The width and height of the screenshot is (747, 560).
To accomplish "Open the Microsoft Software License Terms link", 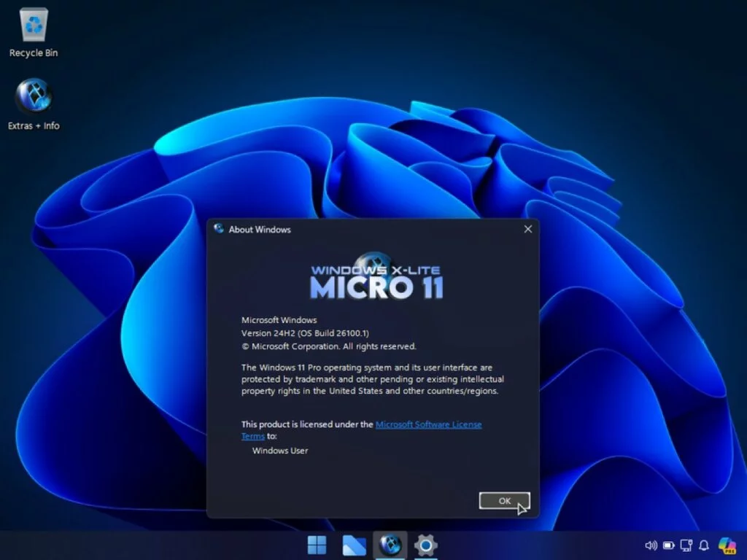I will [x=428, y=424].
